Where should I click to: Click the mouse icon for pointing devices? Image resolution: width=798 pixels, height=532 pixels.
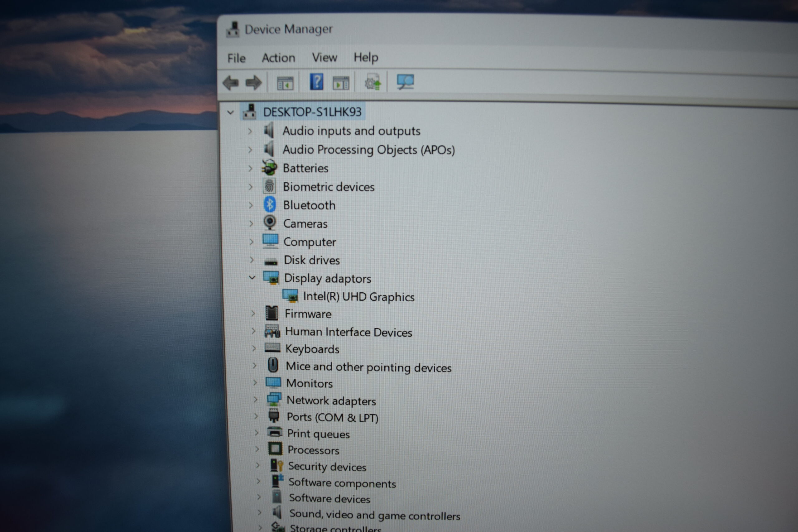tap(273, 365)
